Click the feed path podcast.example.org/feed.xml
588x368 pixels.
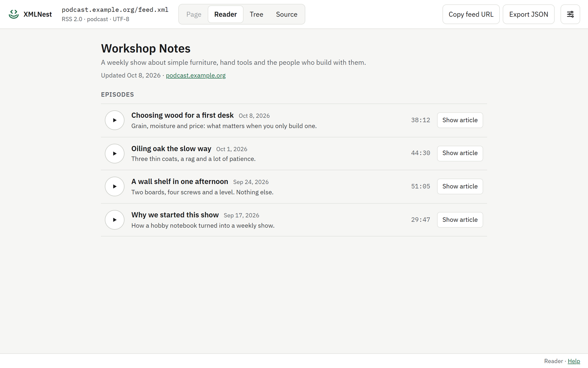tap(115, 10)
